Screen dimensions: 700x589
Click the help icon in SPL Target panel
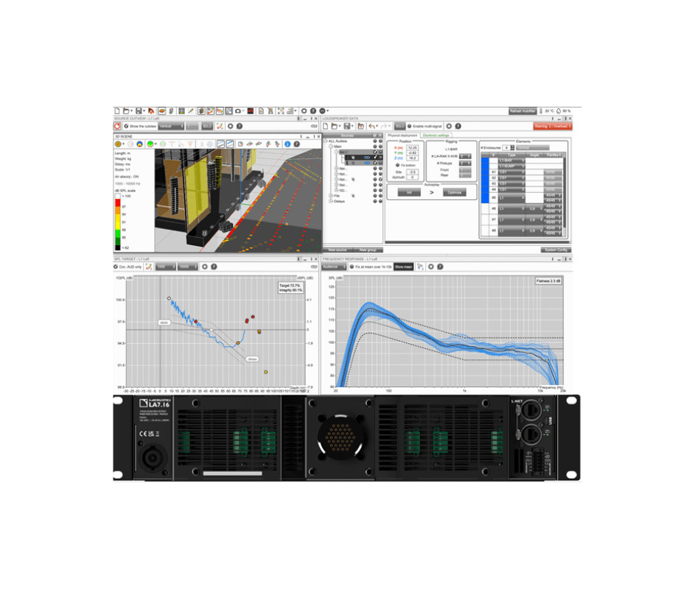point(214,267)
